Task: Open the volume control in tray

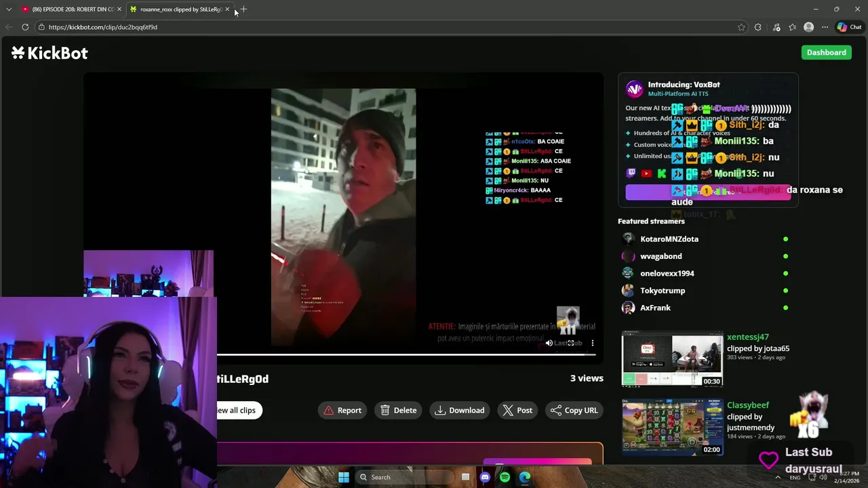Action: coord(823,477)
